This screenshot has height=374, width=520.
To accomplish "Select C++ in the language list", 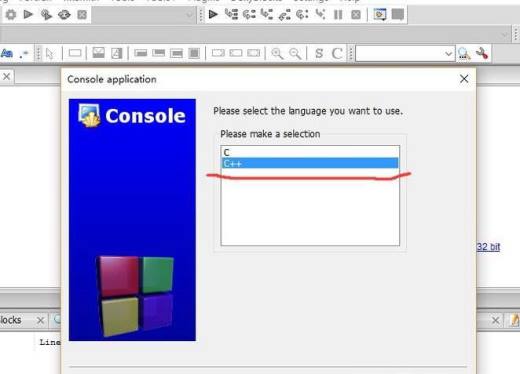I will [x=310, y=163].
